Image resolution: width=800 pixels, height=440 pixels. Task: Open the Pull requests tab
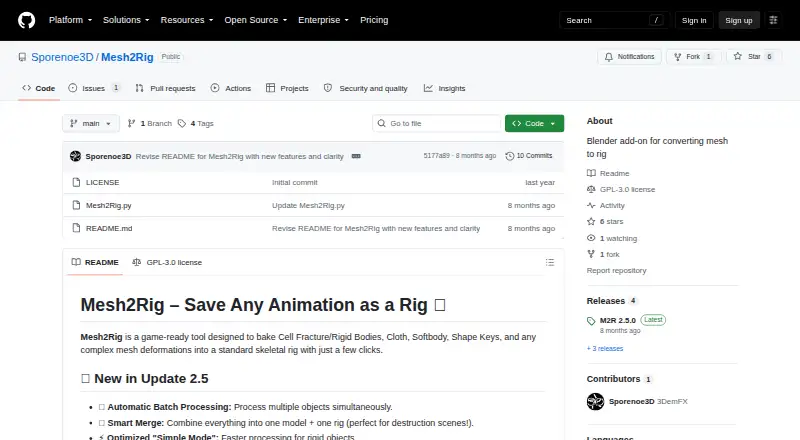coord(165,88)
